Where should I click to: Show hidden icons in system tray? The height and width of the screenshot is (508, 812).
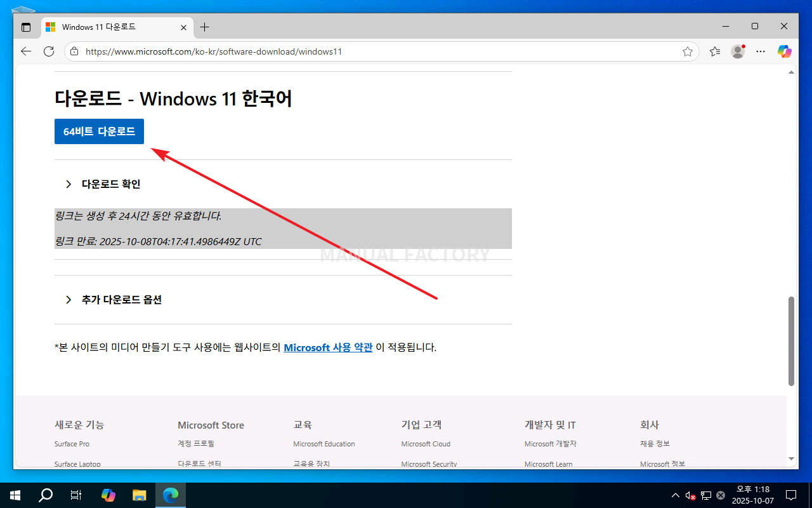tap(675, 495)
